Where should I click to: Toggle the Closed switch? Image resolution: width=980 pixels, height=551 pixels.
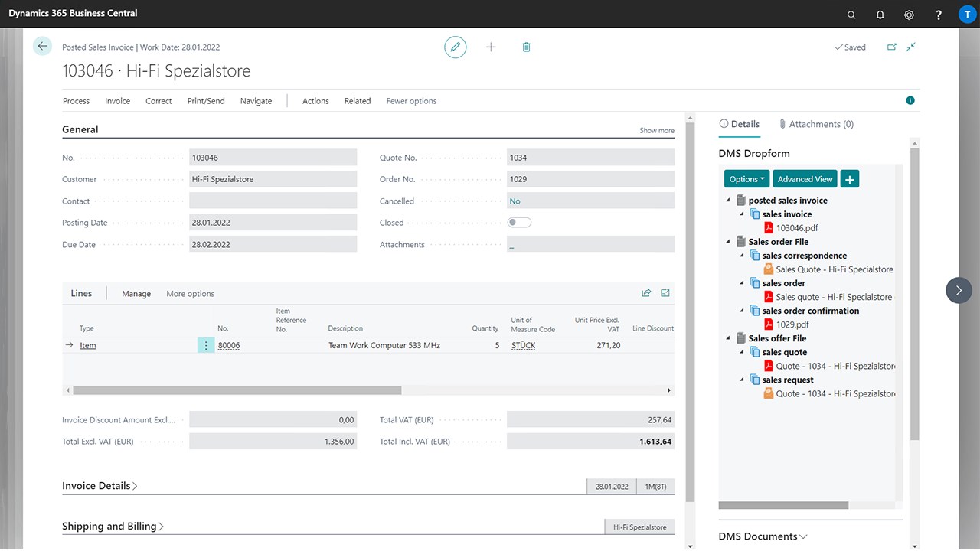519,223
